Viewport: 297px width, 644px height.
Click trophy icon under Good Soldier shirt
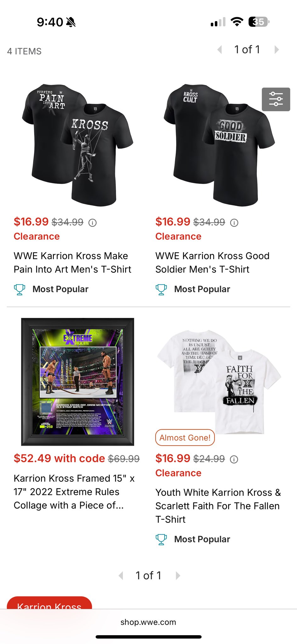tap(161, 289)
